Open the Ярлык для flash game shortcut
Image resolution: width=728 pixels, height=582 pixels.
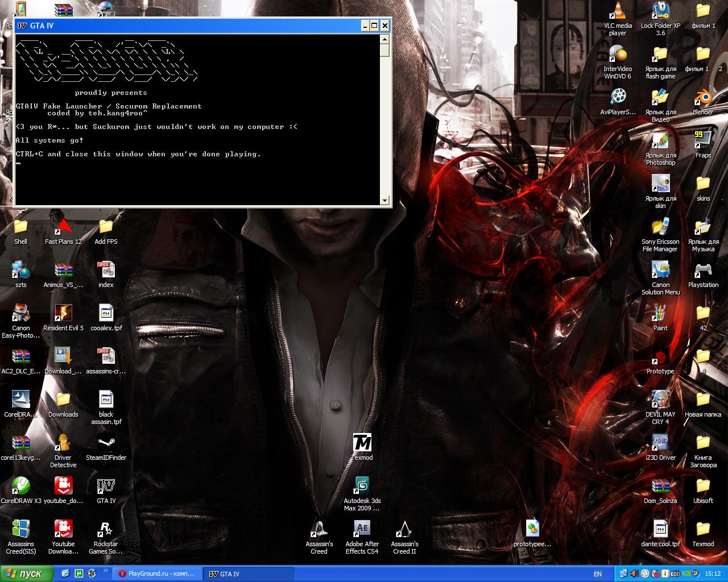[660, 61]
